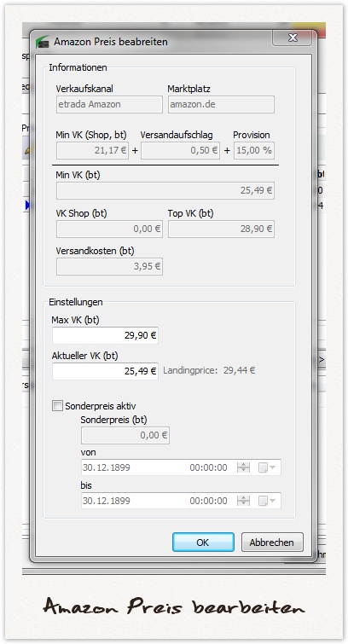The image size is (348, 644).
Task: Click the Verkaufskanal field etrada Amazon
Action: 109,104
